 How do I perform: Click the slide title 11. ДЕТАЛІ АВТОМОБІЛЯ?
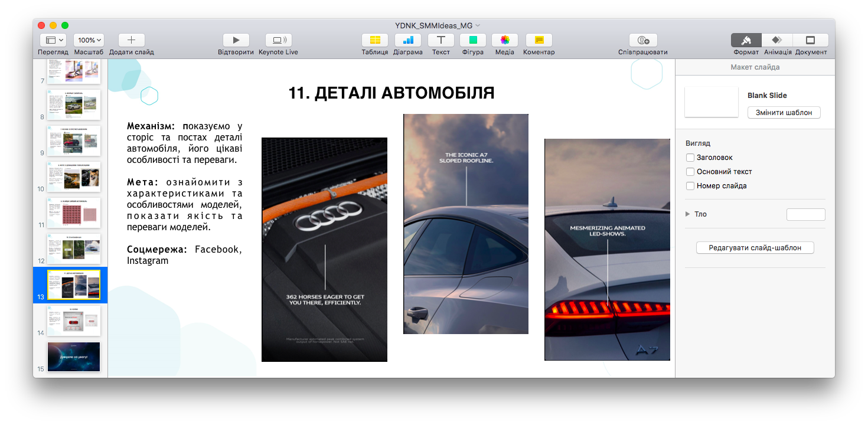(391, 93)
